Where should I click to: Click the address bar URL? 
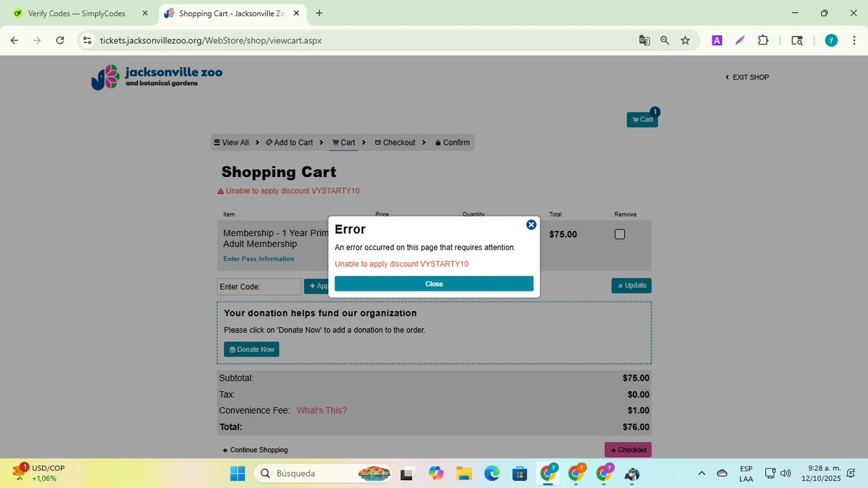coord(211,41)
